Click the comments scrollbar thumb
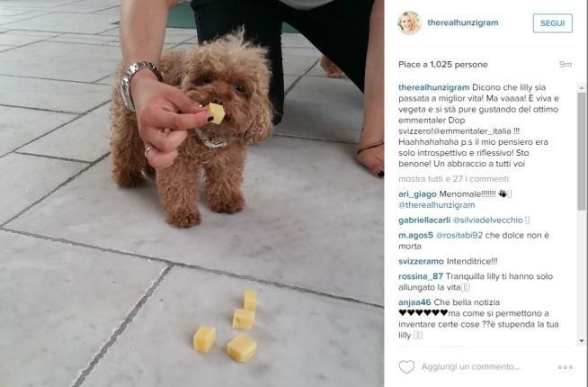 click(x=582, y=151)
